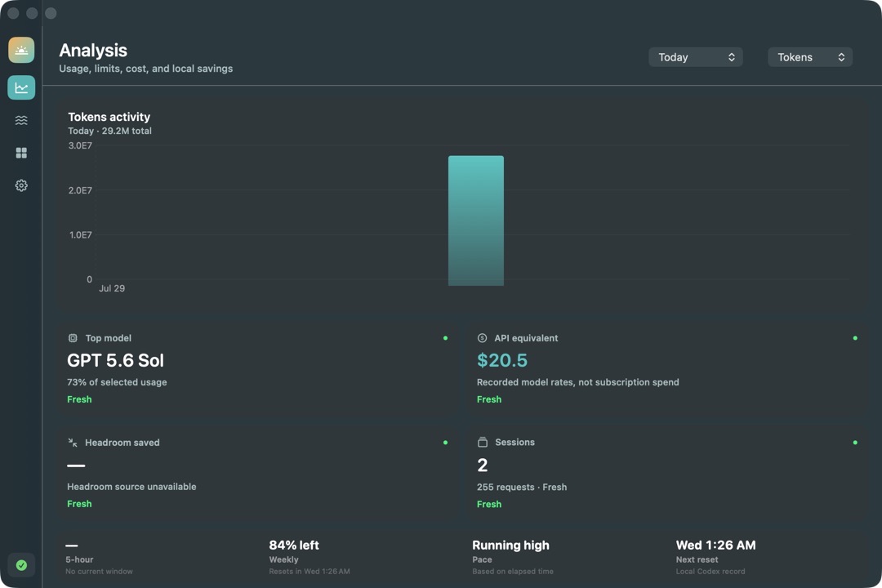The image size is (882, 588).
Task: Click the green status dot on Headroom saved card
Action: [446, 443]
